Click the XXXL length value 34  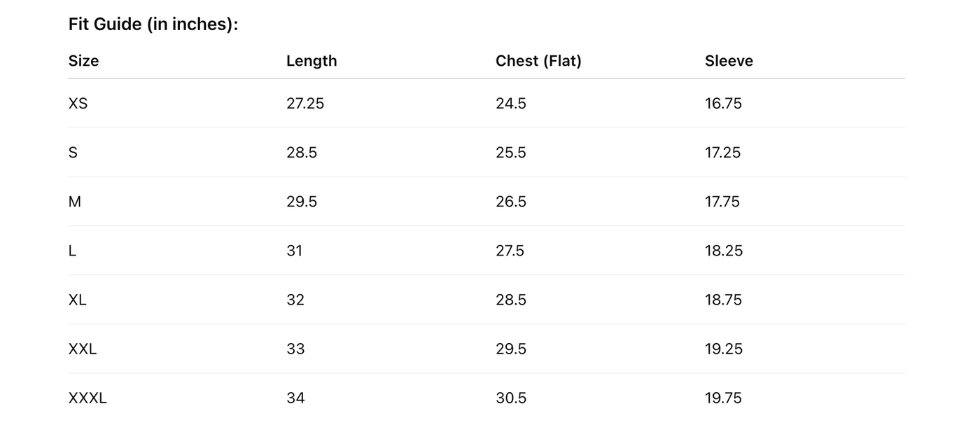(295, 398)
